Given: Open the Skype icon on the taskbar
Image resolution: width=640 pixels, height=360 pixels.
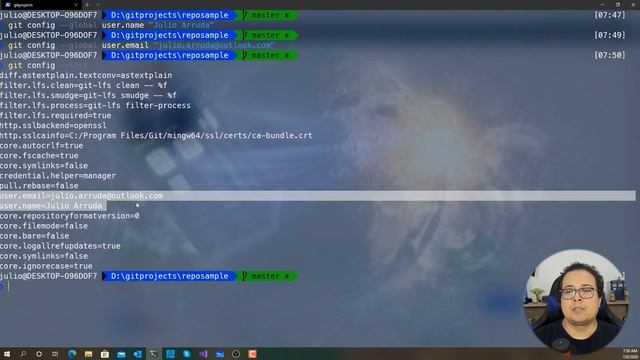Looking at the screenshot, I should click(x=187, y=354).
